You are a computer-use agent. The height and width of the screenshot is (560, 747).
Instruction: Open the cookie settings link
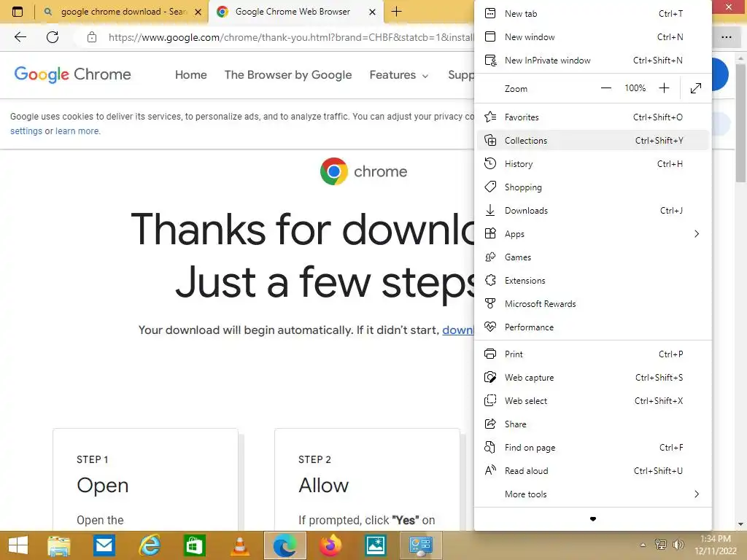click(x=26, y=131)
